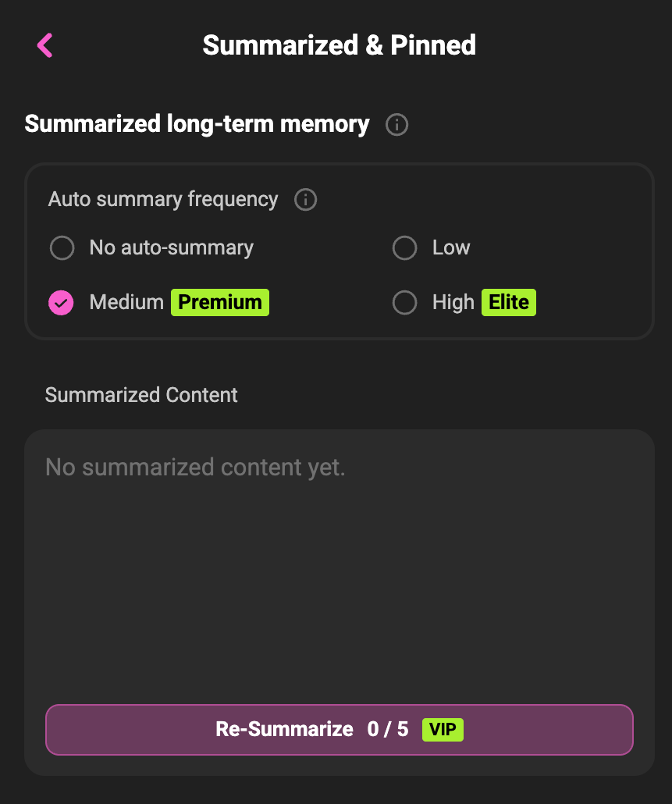672x804 pixels.
Task: Click the 0 / 5 re-summarize counter
Action: point(388,729)
